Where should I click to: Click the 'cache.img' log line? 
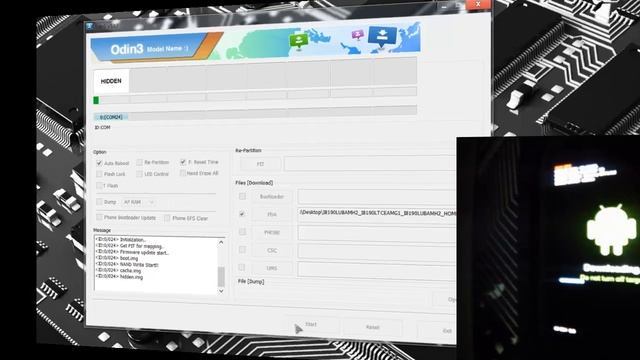pos(118,271)
